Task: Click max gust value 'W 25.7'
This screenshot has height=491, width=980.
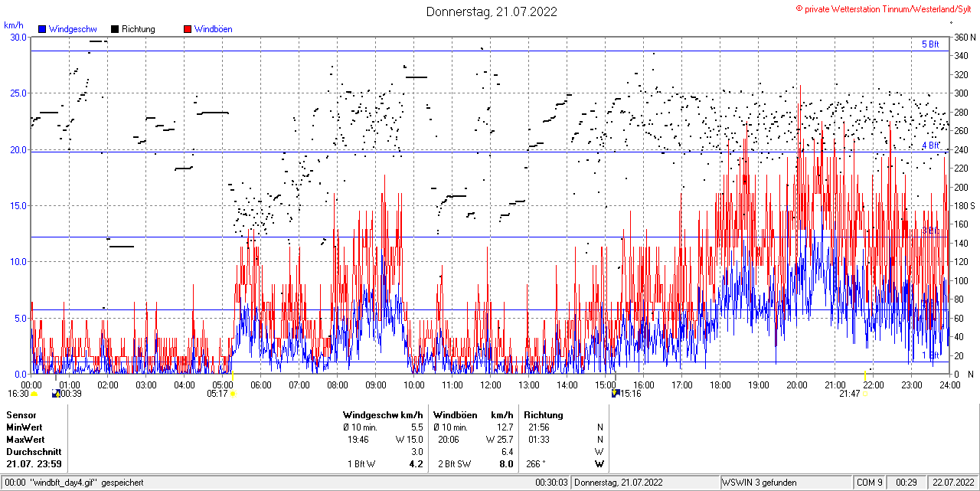Action: pyautogui.click(x=499, y=440)
